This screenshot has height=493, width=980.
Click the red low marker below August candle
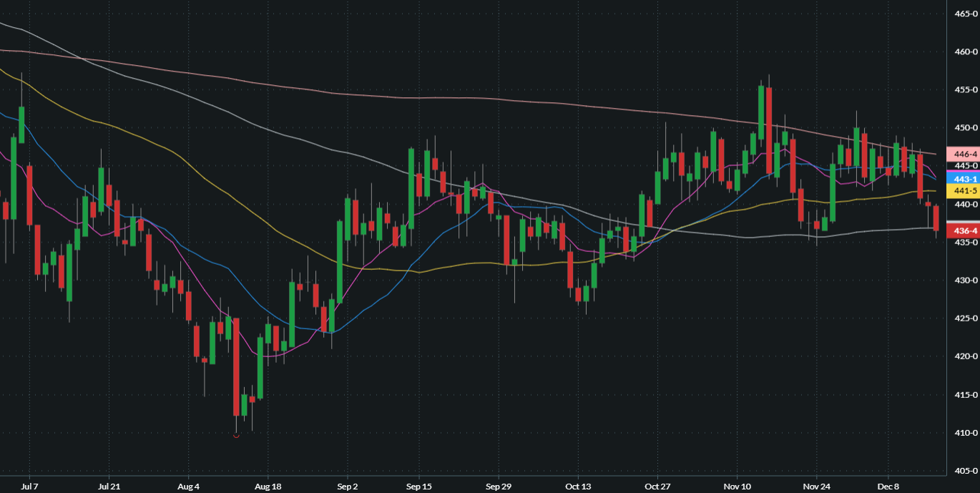coord(236,435)
